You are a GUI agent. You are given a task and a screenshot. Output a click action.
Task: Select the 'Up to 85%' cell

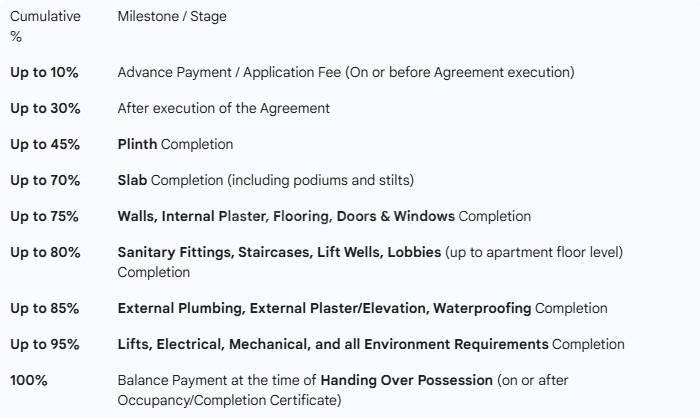click(45, 308)
